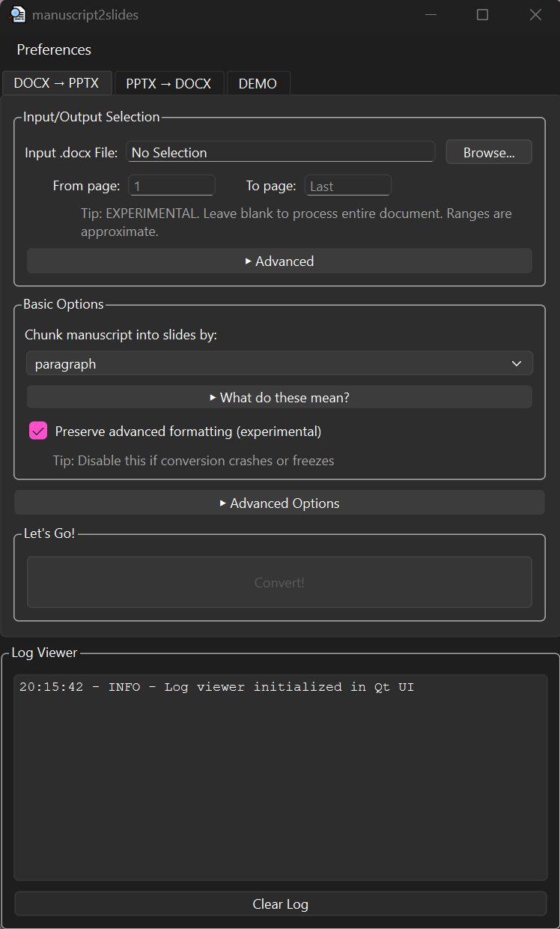Click the Clear Log button

[280, 904]
